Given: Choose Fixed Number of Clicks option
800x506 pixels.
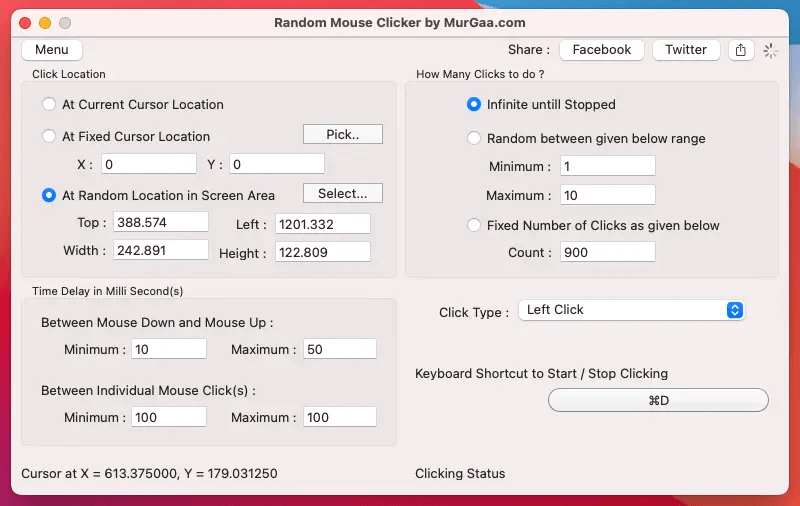Looking at the screenshot, I should pyautogui.click(x=474, y=225).
